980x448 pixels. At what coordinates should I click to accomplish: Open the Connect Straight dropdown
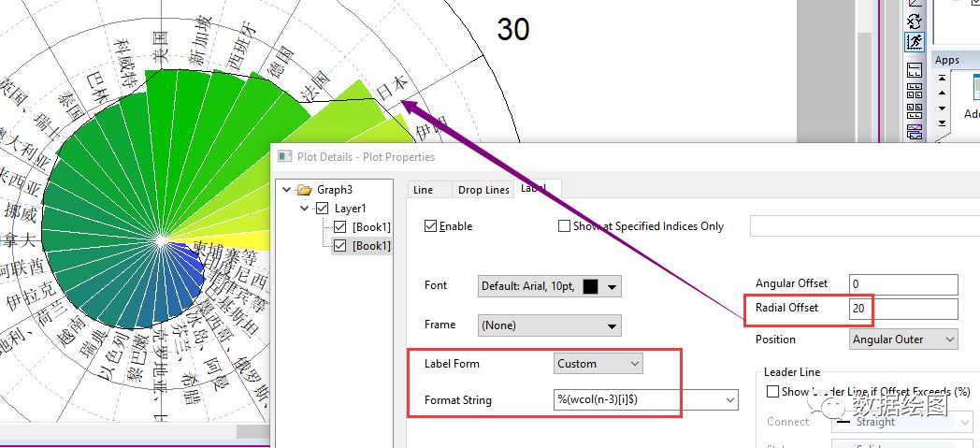click(x=902, y=422)
